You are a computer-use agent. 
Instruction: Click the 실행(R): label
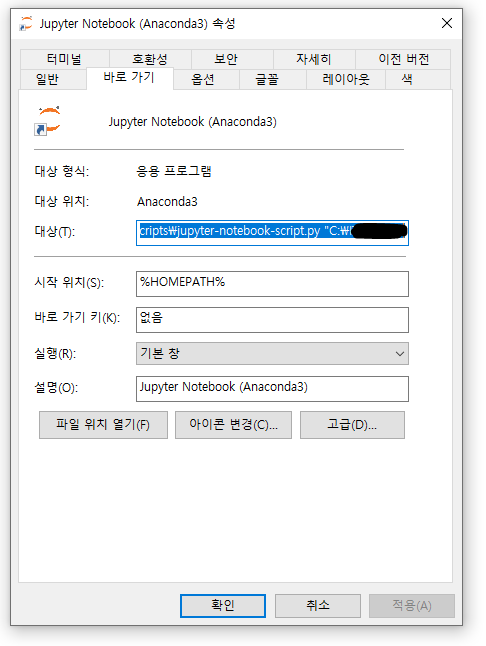[x=55, y=353]
